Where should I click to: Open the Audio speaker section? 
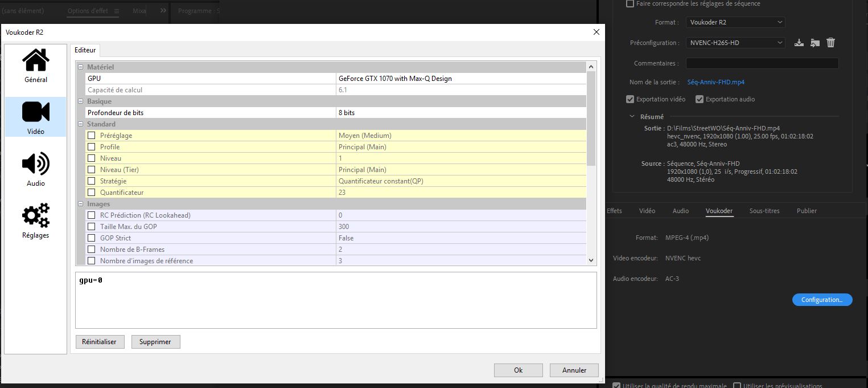[35, 169]
